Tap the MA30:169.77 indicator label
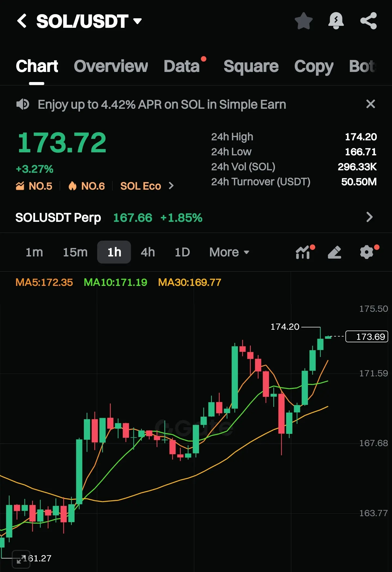The height and width of the screenshot is (572, 392). tap(190, 282)
